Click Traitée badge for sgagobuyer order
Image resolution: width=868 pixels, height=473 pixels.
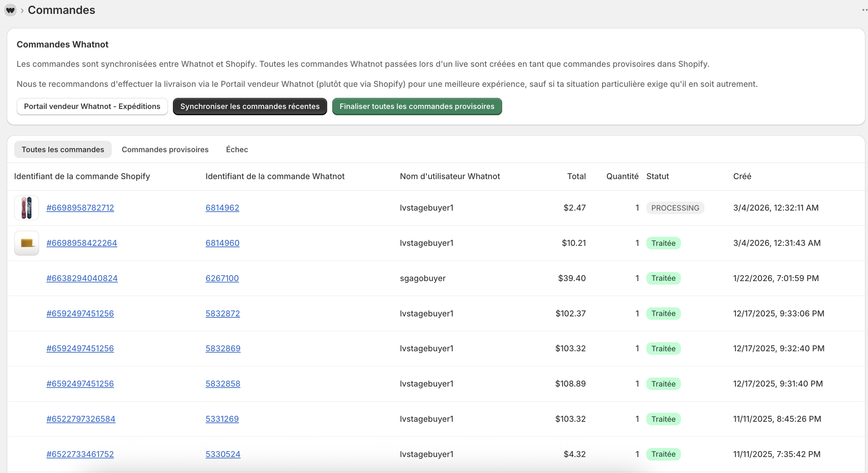[663, 278]
